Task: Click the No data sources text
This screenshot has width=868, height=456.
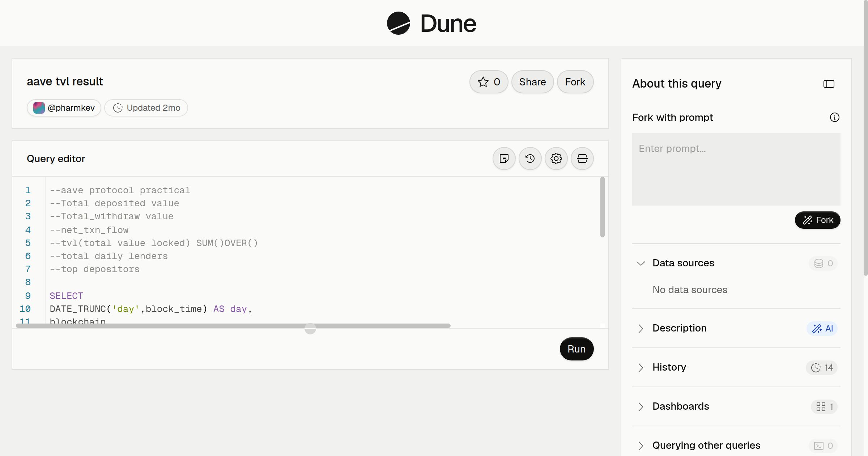Action: (x=690, y=290)
